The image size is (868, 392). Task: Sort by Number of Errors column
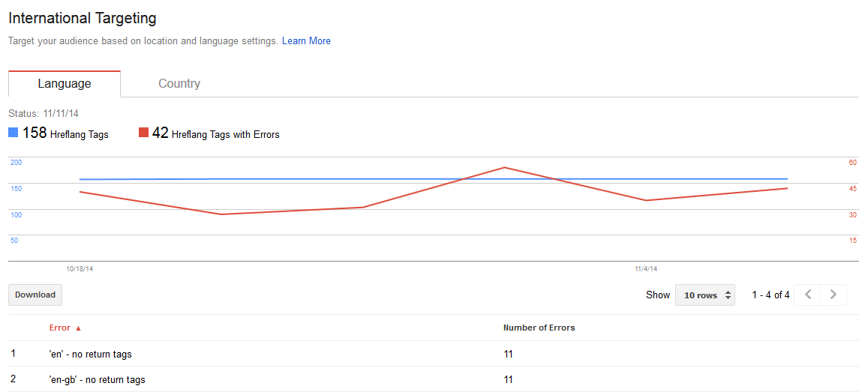[x=539, y=328]
